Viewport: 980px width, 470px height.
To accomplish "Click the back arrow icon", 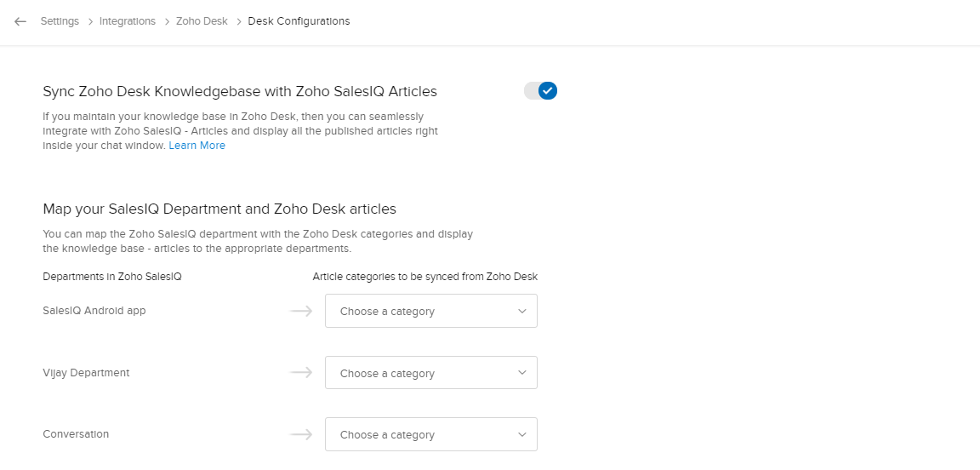I will 20,21.
